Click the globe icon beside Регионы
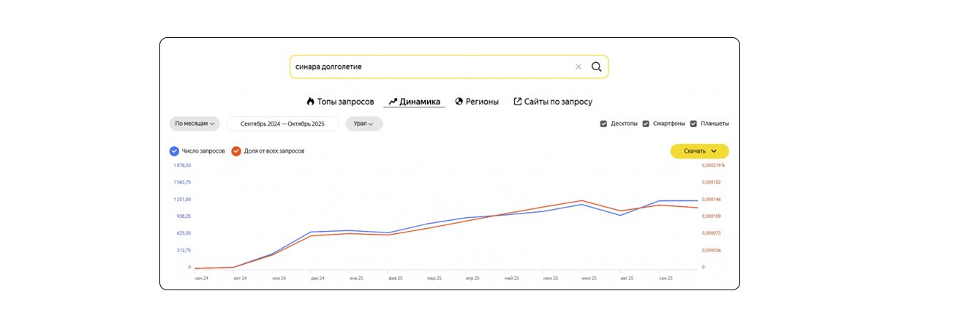980x329 pixels. pos(459,102)
